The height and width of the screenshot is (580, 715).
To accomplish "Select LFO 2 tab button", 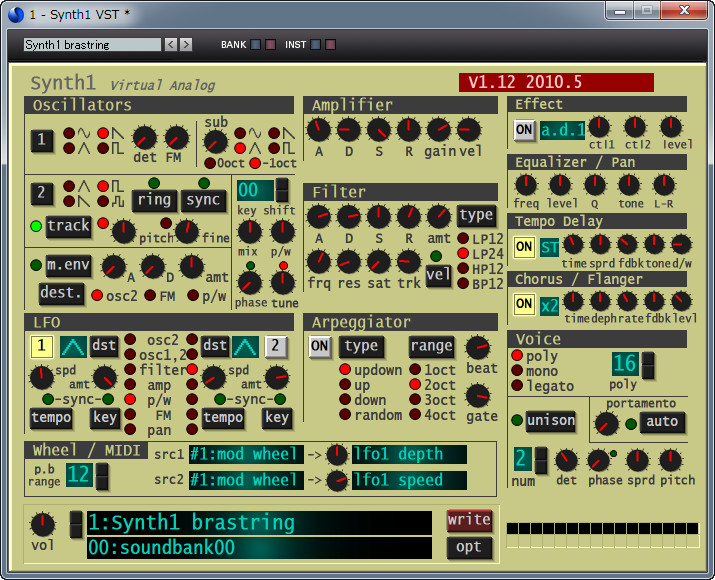I will point(275,347).
